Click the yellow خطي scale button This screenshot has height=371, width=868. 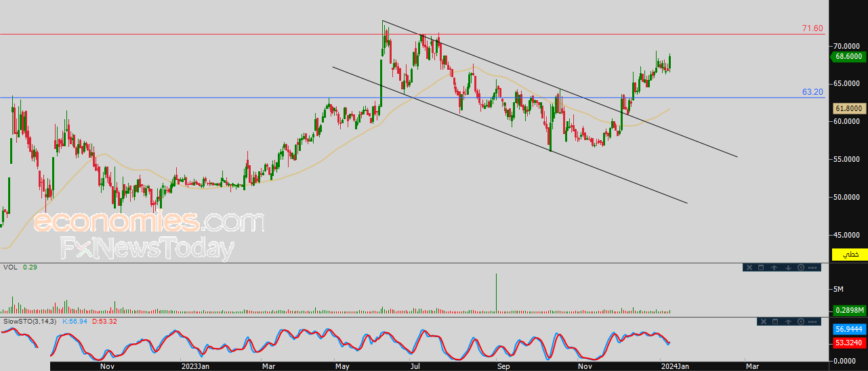(850, 255)
